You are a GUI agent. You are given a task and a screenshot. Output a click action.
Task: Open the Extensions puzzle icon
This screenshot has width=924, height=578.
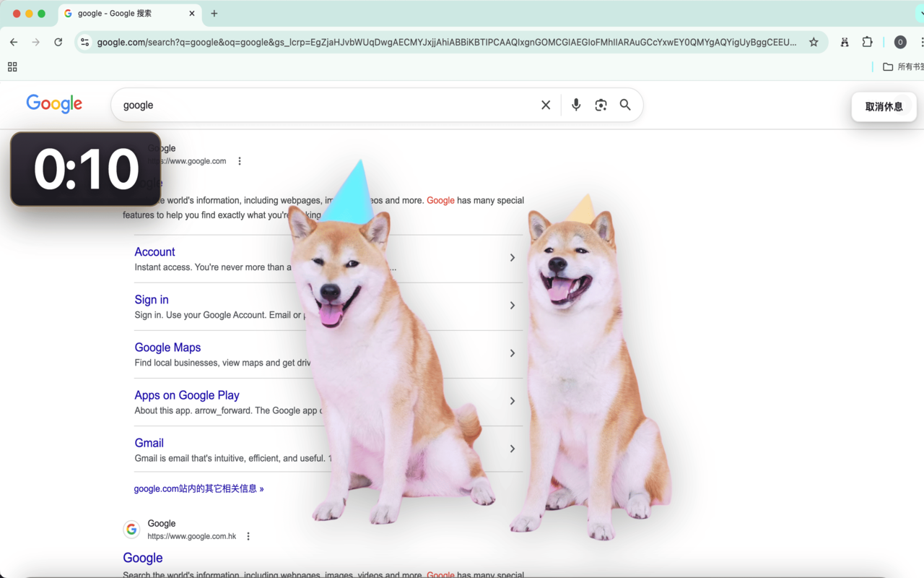pyautogui.click(x=868, y=43)
